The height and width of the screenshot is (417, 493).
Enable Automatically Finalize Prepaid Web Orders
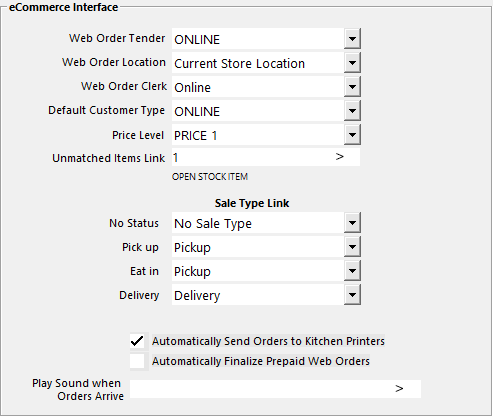137,361
